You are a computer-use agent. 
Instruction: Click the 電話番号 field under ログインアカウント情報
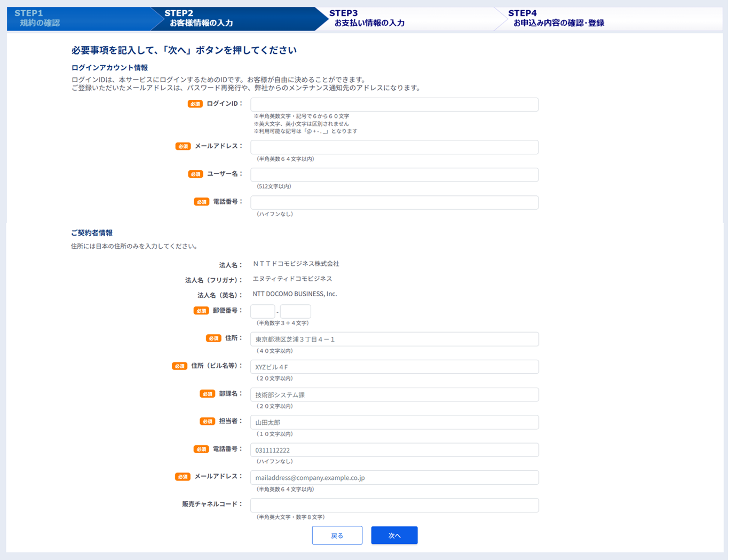(394, 202)
